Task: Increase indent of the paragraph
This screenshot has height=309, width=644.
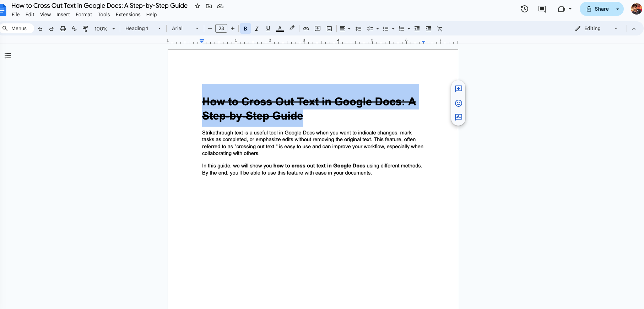Action: pos(428,29)
